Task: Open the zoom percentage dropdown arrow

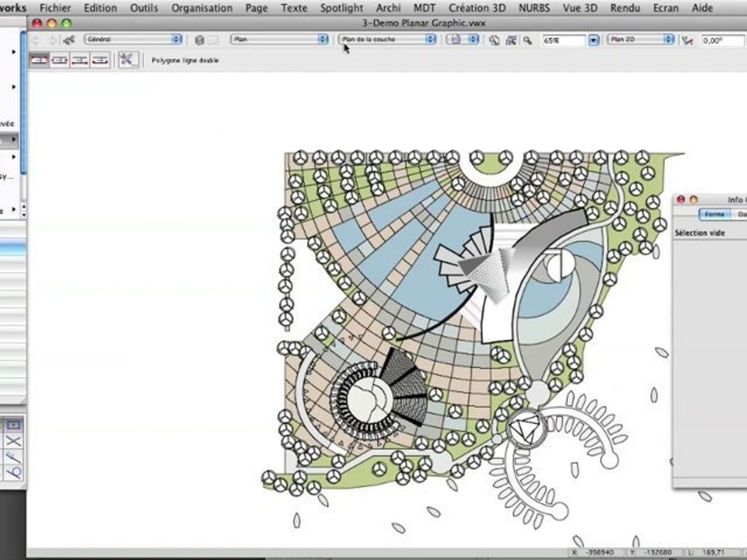Action: [x=594, y=40]
